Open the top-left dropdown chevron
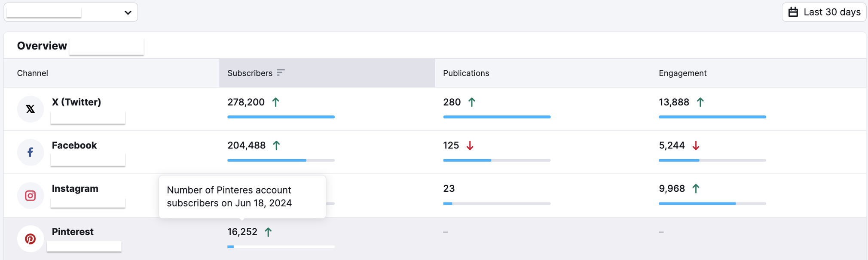Screen dimensions: 868x260 pyautogui.click(x=128, y=12)
